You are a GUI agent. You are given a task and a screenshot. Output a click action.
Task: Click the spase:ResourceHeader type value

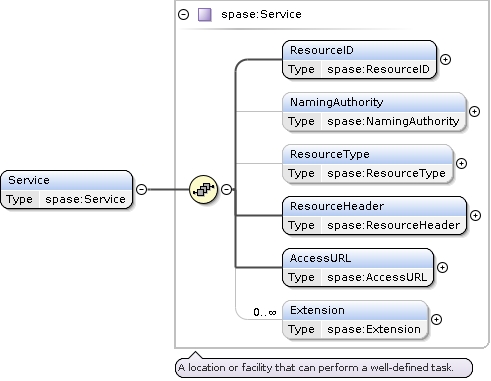(x=393, y=225)
